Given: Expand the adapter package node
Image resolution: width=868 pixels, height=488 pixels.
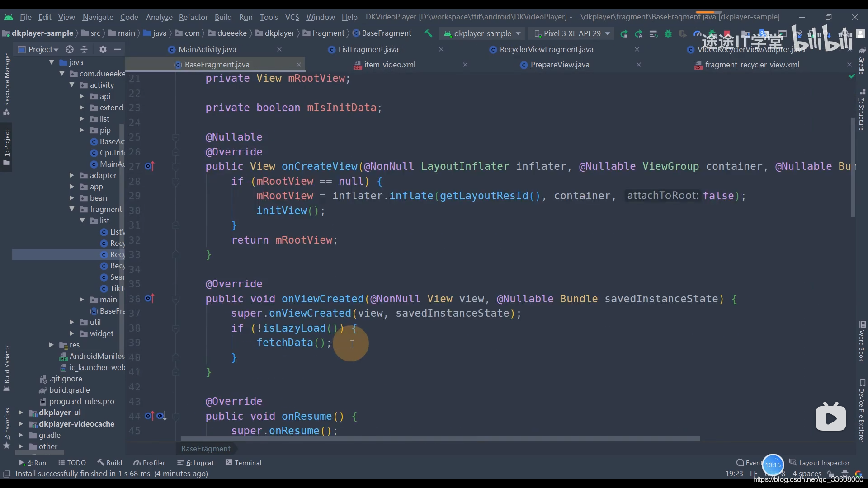Looking at the screenshot, I should click(x=72, y=175).
